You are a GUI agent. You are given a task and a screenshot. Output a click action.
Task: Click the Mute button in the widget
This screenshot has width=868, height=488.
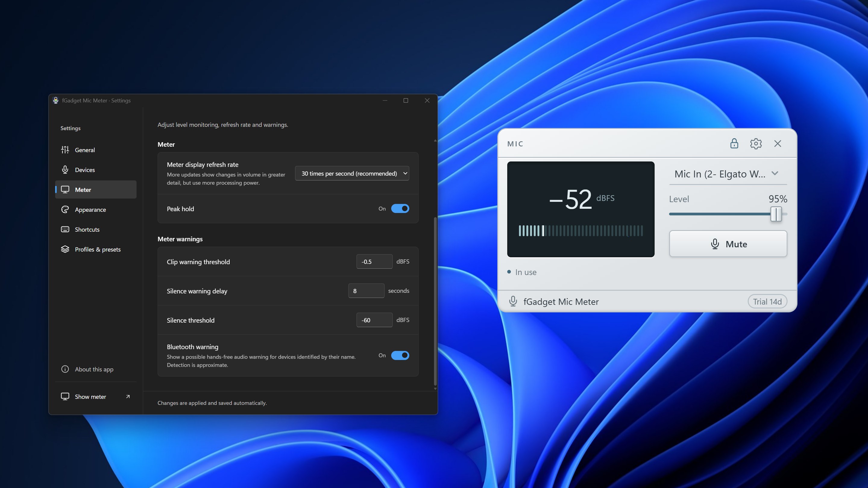click(728, 244)
